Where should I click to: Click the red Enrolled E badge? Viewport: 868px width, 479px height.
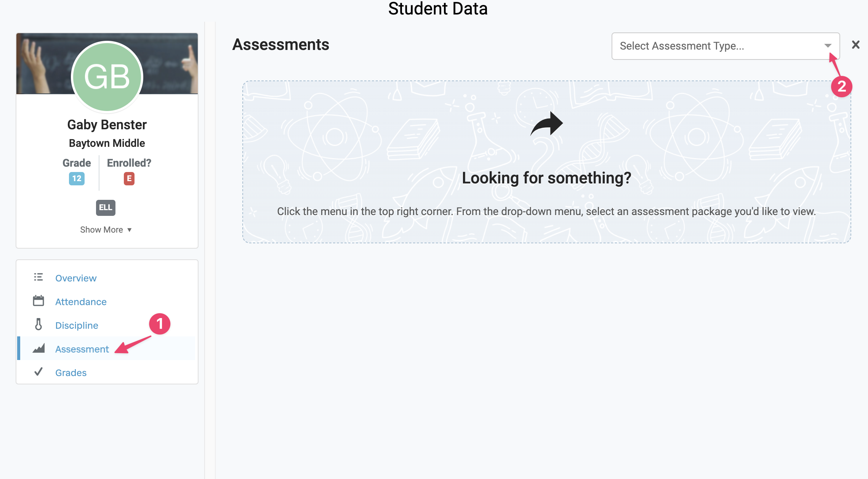coord(129,178)
